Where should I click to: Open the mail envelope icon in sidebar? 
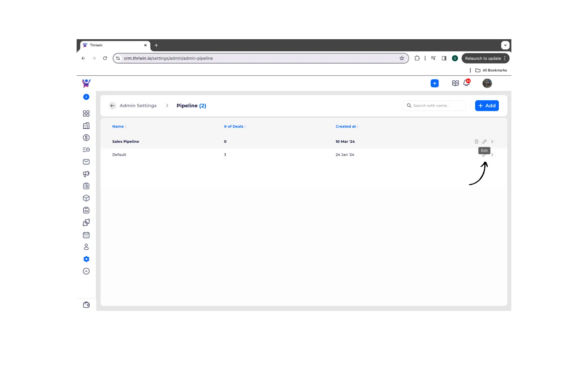(86, 162)
